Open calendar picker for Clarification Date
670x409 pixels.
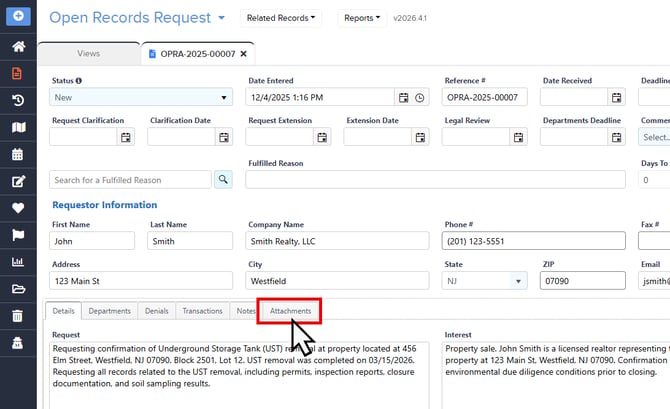click(x=224, y=137)
